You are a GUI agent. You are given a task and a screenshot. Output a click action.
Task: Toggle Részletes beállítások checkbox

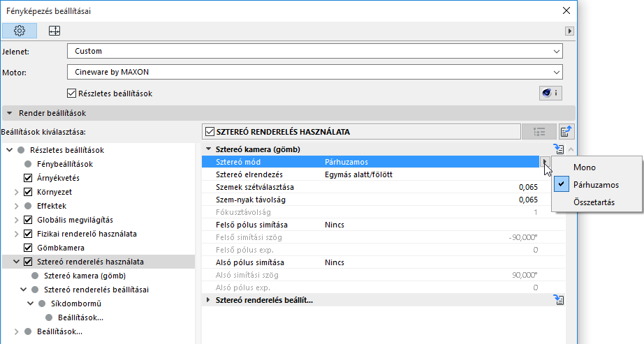(71, 94)
